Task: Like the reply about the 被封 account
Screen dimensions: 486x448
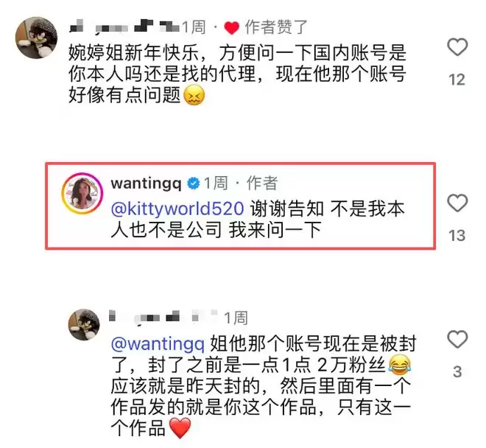Action: pyautogui.click(x=457, y=339)
